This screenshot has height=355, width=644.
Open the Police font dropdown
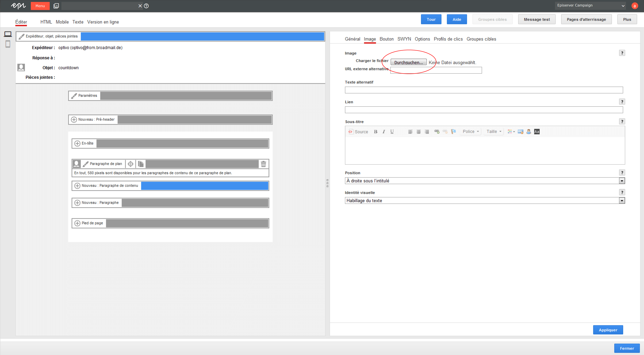470,131
